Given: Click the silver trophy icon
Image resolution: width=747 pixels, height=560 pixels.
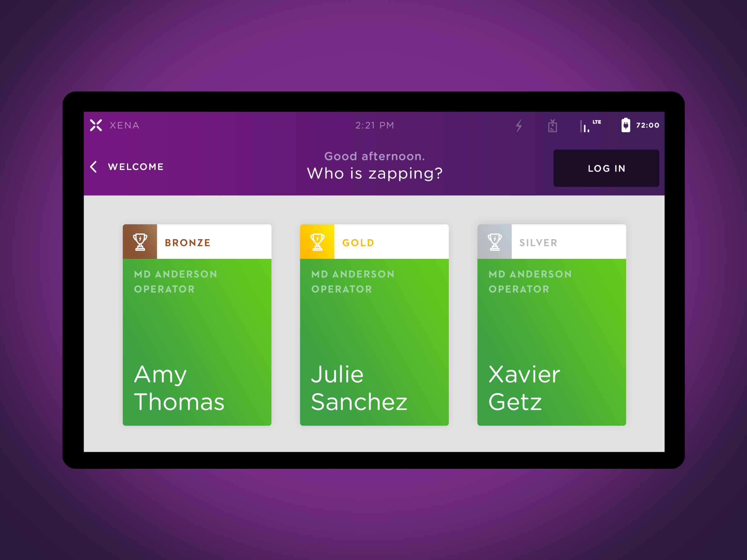Looking at the screenshot, I should 494,242.
